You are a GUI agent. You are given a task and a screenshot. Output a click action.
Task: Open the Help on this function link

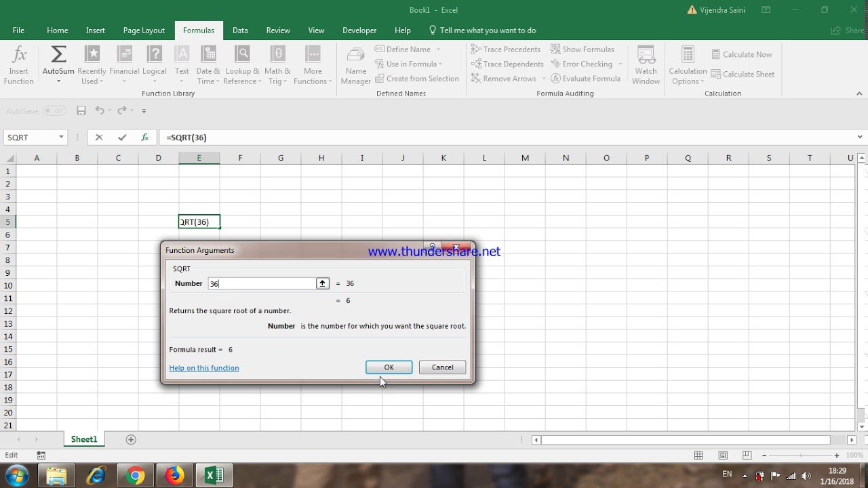[204, 368]
